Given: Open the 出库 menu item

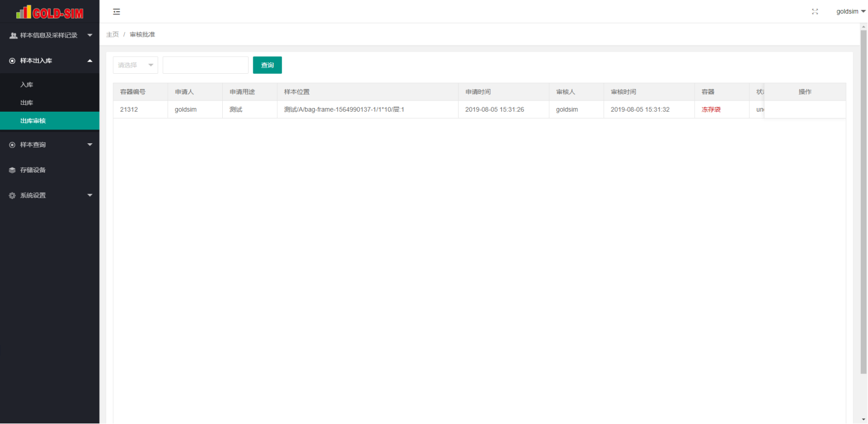Looking at the screenshot, I should coord(27,103).
